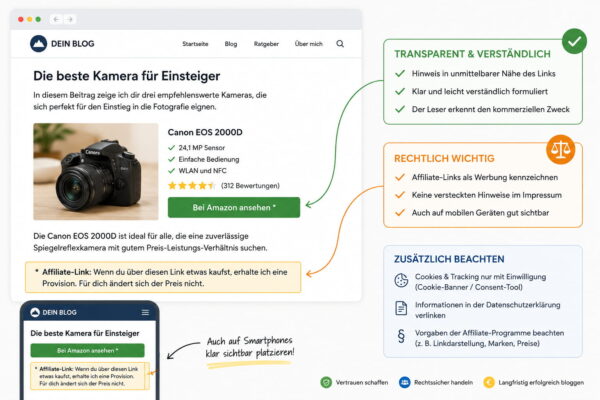Viewport: 600px width, 400px height.
Task: Click Affiliate-Links als Werbung kennzeichnen
Action: (x=485, y=177)
